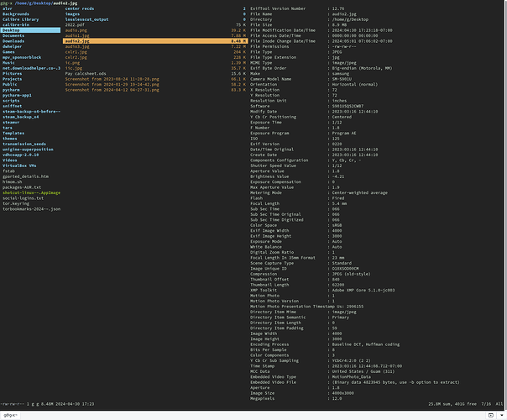Select the mpv_sponsorblock folder
This screenshot has height=420, width=507.
pyautogui.click(x=22, y=57)
